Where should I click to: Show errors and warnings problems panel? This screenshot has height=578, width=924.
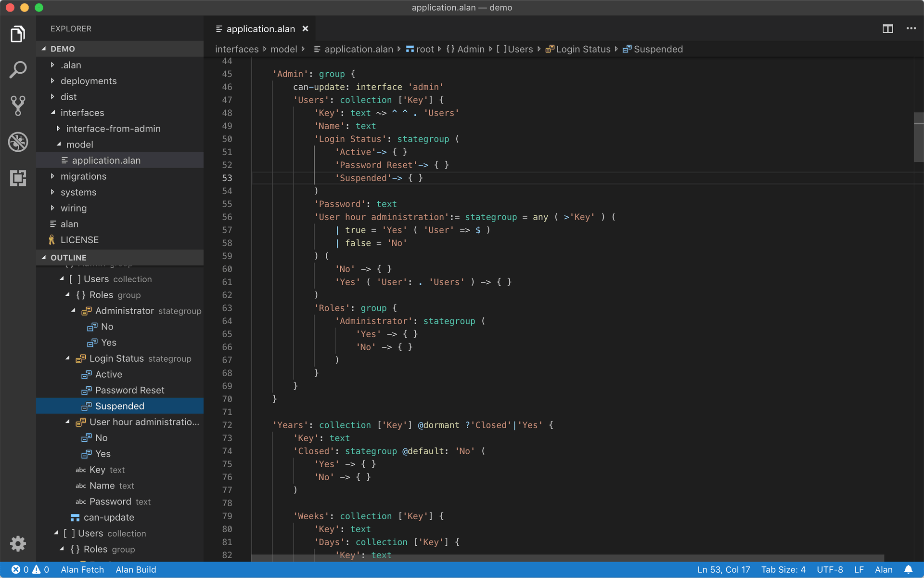tap(30, 569)
